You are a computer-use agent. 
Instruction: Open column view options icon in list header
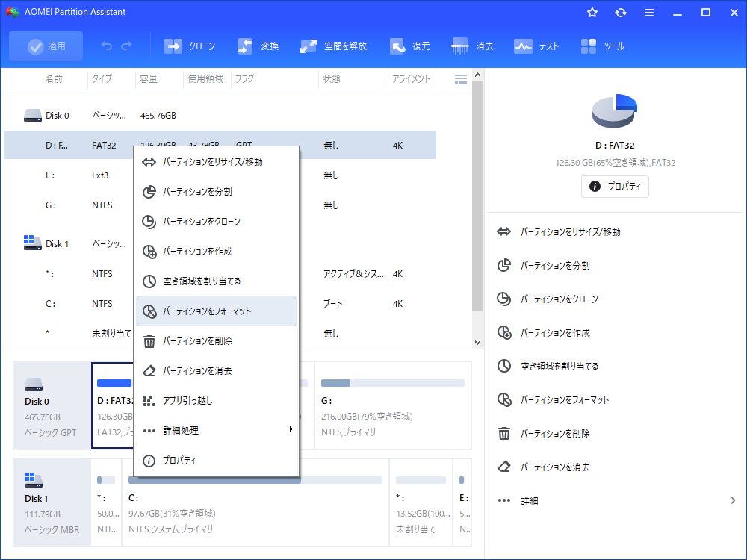pyautogui.click(x=461, y=80)
